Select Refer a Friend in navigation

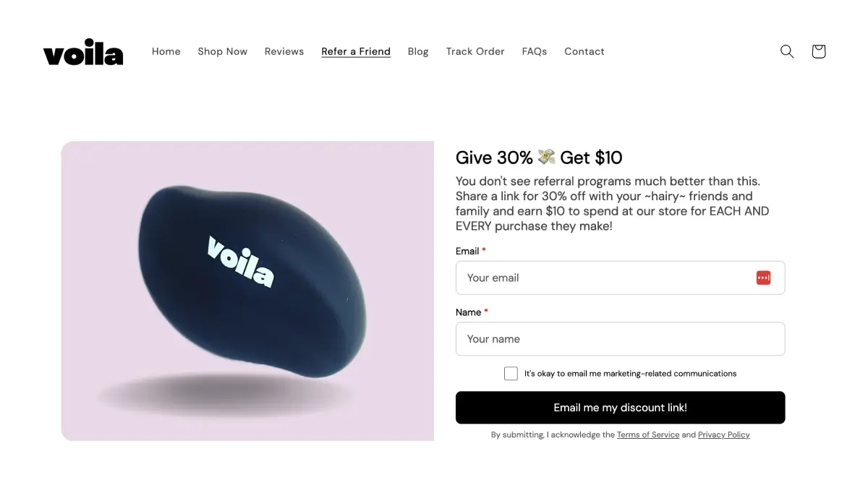click(356, 51)
